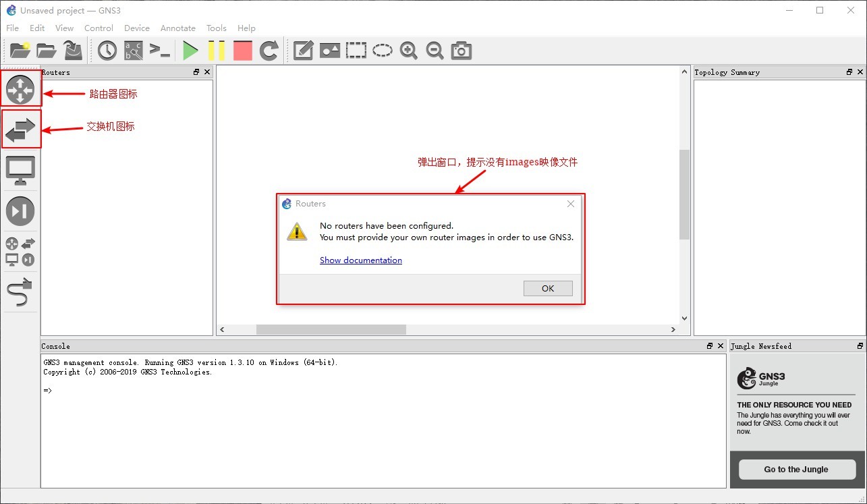Image resolution: width=867 pixels, height=504 pixels.
Task: Click the canvas vertical scrollbar thumb
Action: pos(684,194)
